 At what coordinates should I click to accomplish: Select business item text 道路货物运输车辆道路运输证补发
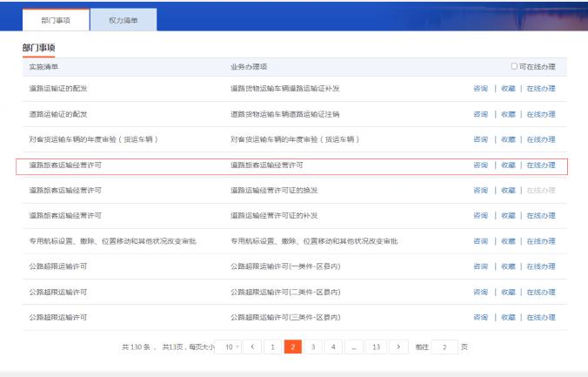click(x=285, y=89)
